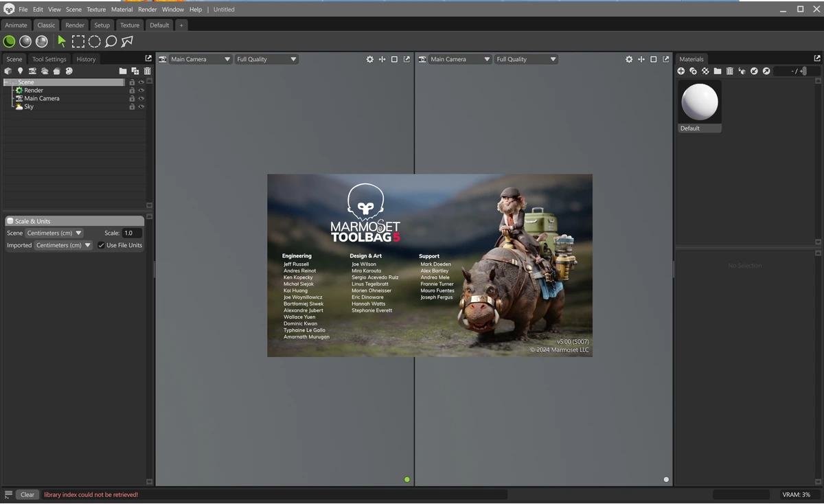
Task: Open right viewport settings gear
Action: (628, 59)
